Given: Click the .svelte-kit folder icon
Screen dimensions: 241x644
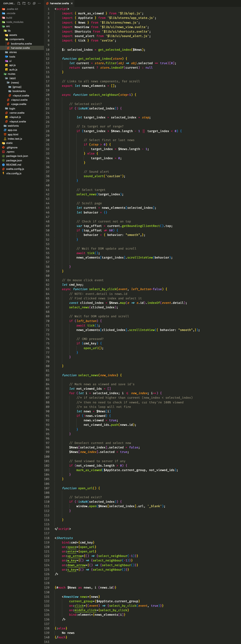Looking at the screenshot, I should click(4, 9).
